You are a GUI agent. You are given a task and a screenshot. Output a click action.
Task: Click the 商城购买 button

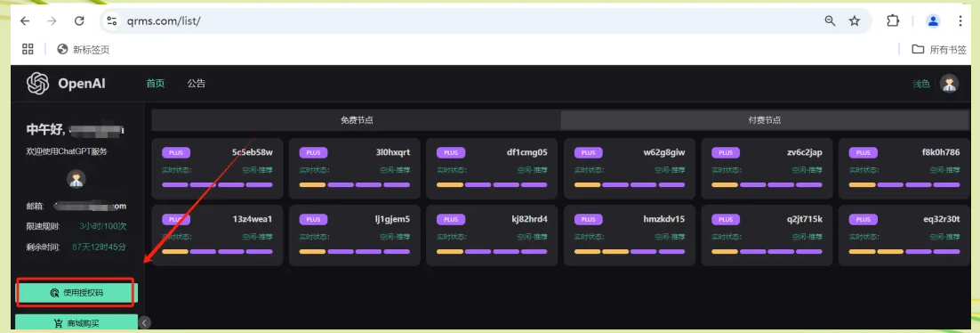point(76,323)
